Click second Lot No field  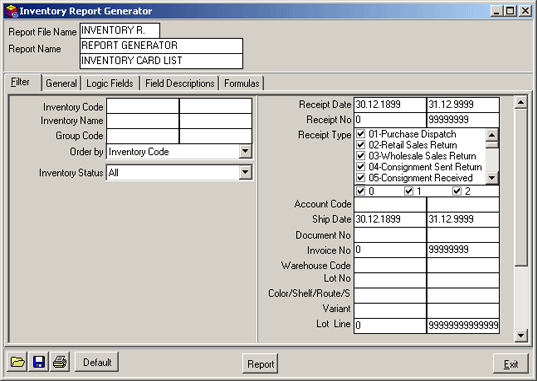point(463,280)
